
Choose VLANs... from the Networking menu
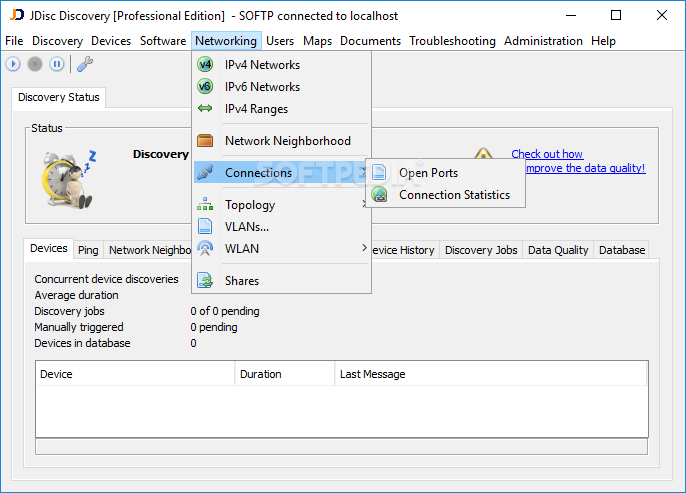click(282, 226)
